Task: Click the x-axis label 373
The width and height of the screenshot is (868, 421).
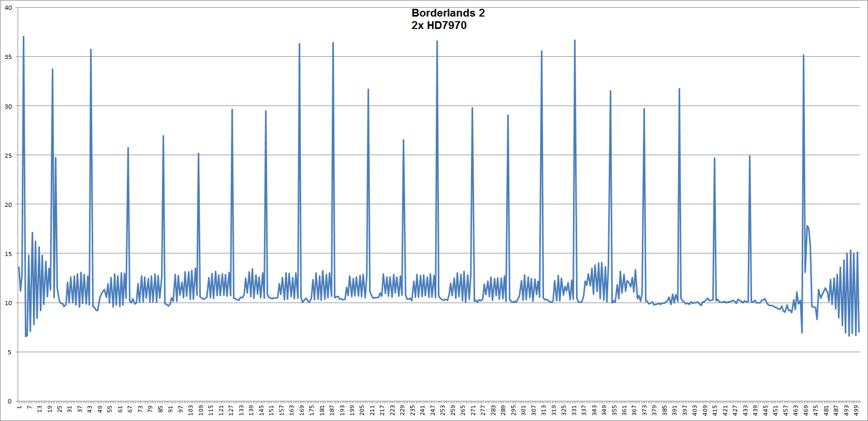Action: click(644, 410)
